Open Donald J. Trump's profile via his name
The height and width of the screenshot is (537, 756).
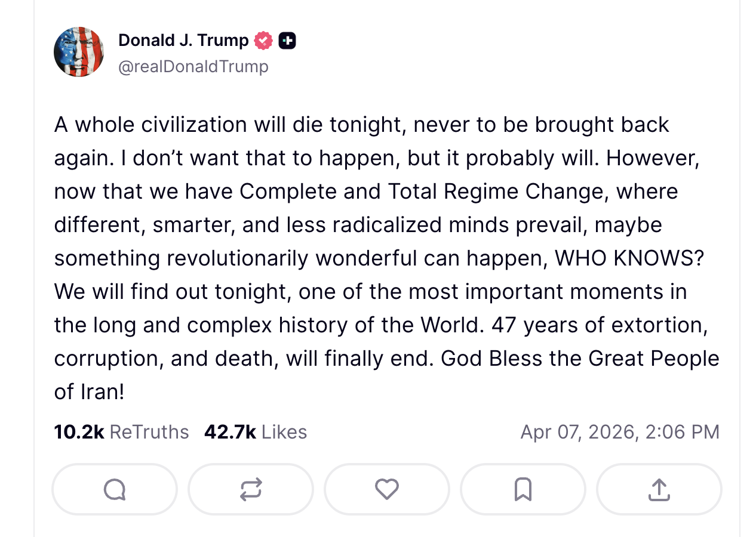point(183,40)
